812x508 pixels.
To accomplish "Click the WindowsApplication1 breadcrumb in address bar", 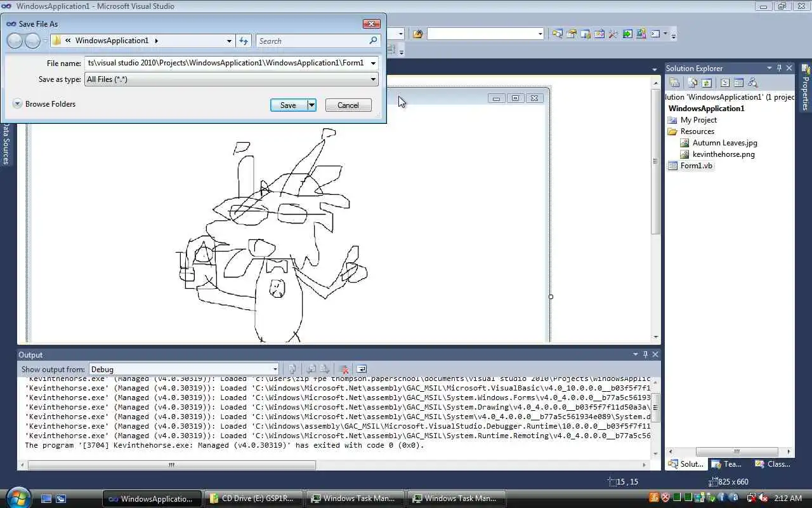I will coord(112,41).
